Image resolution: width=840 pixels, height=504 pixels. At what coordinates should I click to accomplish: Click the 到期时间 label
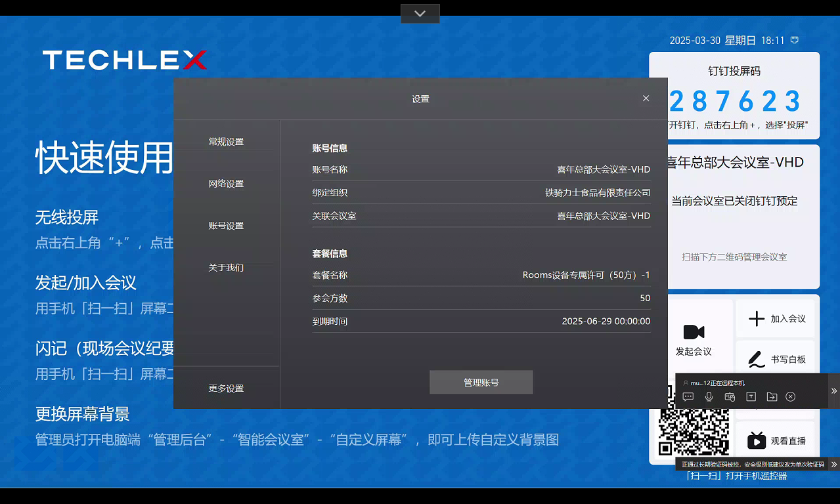(330, 322)
